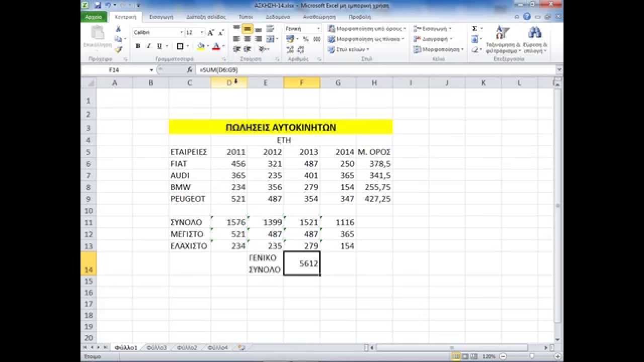Increase decimal places icon
Screen dimensions: 644x362
tap(290, 50)
